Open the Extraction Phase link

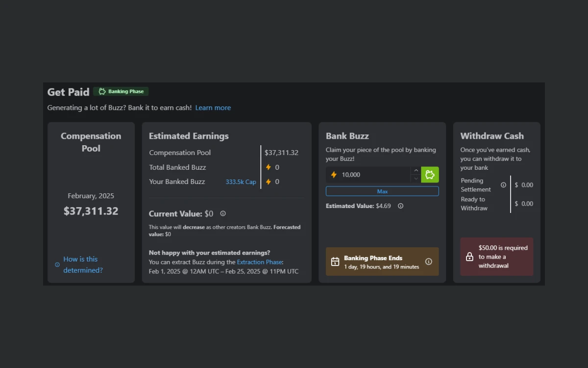pos(259,262)
